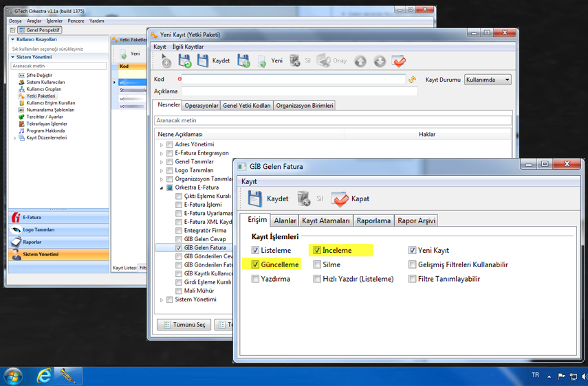Switch to the Kayıt Atamaları tab

[x=325, y=221]
